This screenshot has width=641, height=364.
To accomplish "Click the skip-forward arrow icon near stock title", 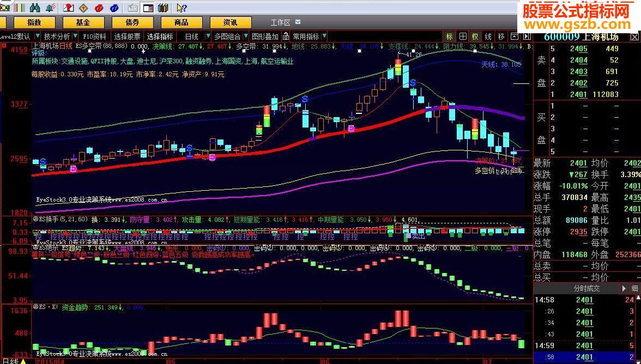I will 527,37.
